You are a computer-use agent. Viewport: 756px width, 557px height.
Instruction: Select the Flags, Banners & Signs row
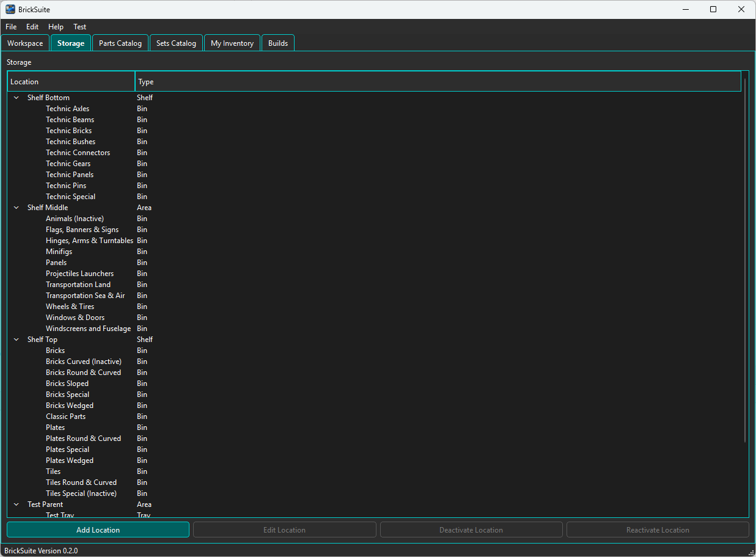(x=375, y=230)
